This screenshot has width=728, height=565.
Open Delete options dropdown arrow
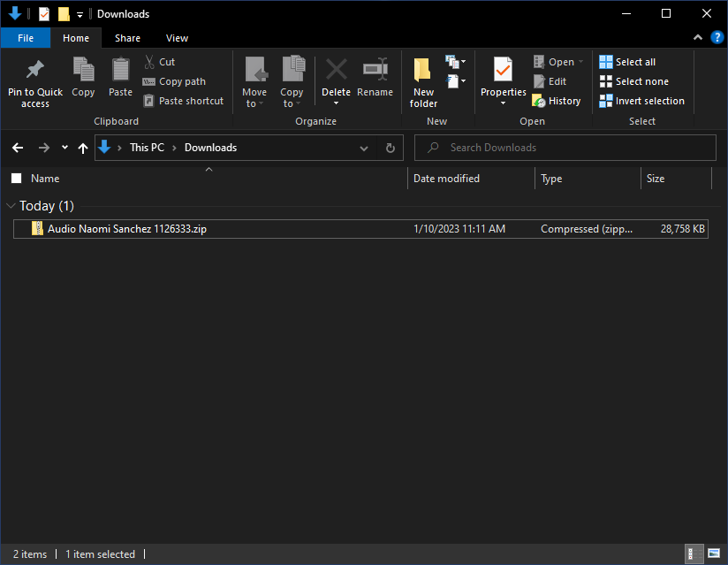coord(336,103)
